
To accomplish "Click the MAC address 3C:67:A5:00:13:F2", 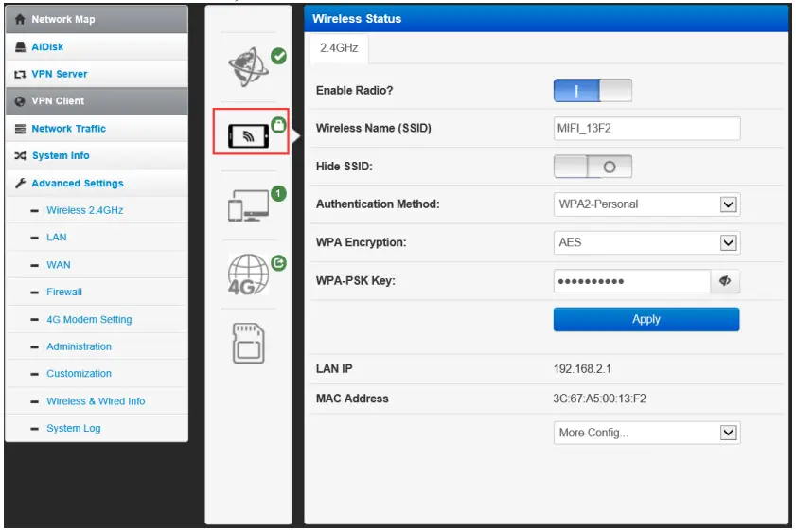I will pos(599,399).
